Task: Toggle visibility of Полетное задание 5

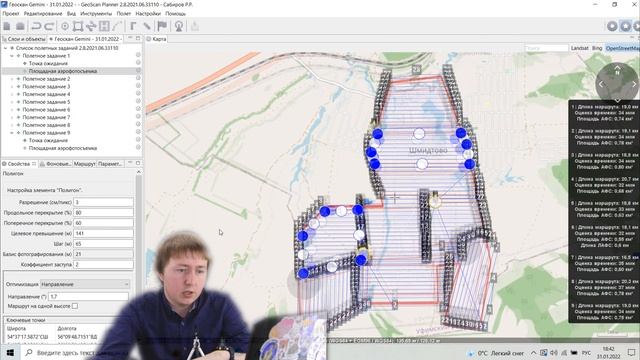Action: click(x=138, y=102)
